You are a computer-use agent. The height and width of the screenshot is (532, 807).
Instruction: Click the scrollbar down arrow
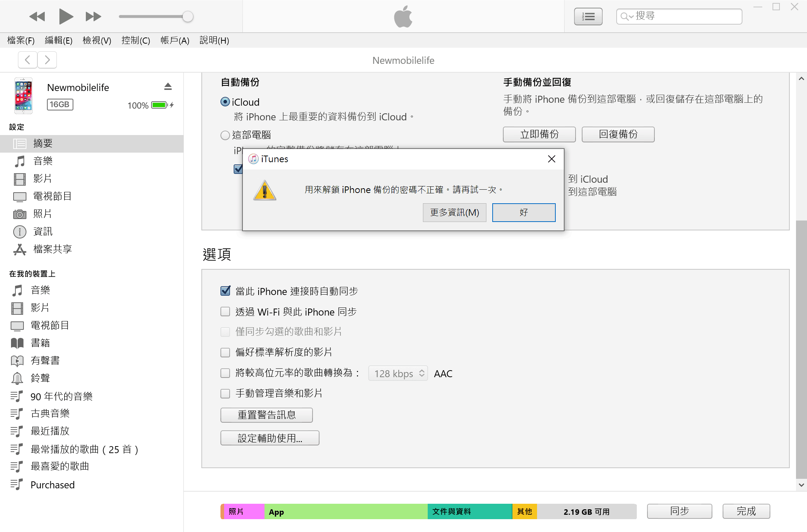point(801,485)
